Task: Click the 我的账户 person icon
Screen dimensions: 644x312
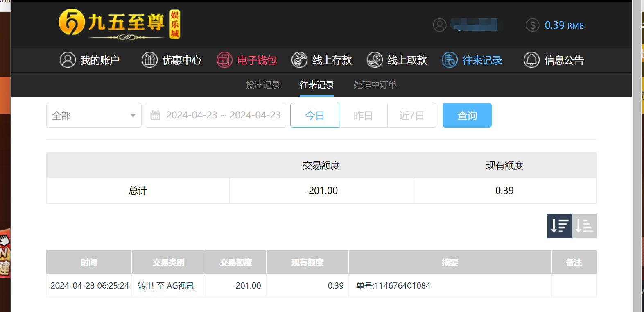Action: point(68,60)
